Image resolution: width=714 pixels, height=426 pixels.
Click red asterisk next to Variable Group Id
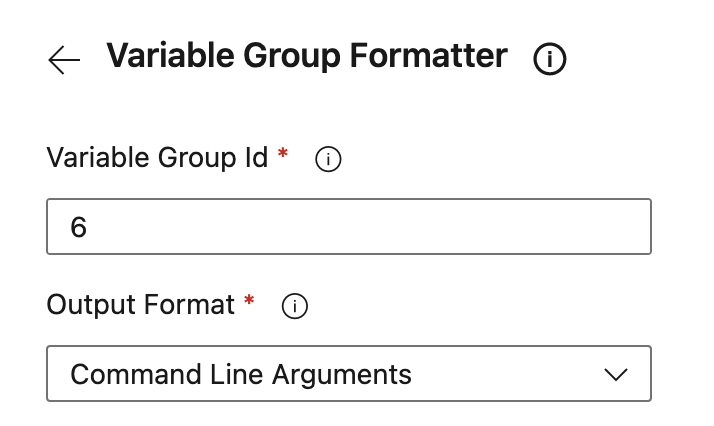coord(283,155)
